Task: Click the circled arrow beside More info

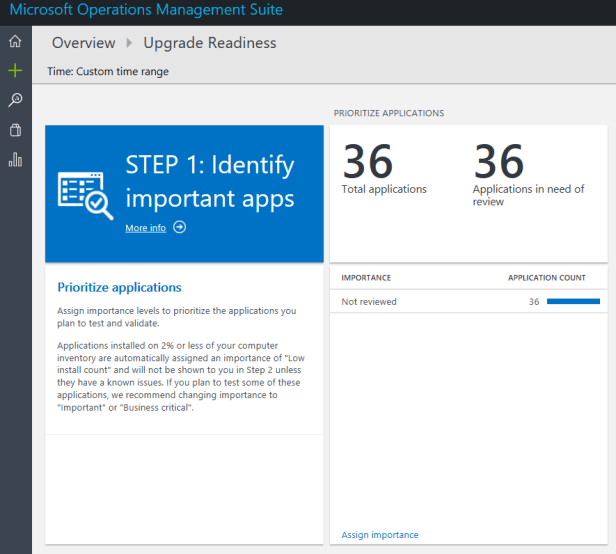Action: point(180,228)
